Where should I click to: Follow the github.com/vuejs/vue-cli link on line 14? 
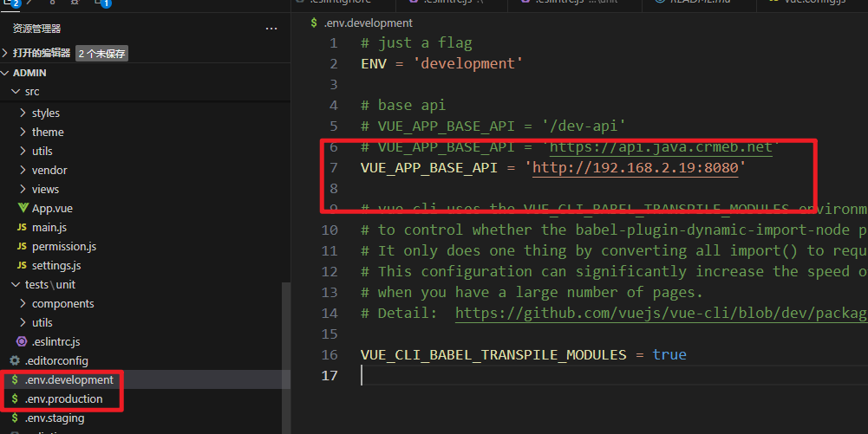[661, 314]
